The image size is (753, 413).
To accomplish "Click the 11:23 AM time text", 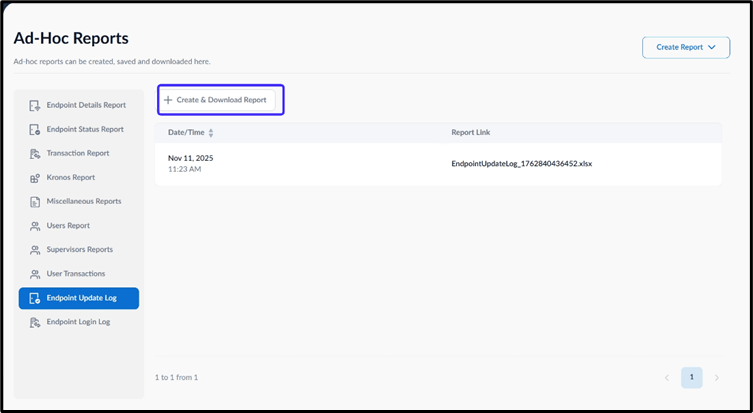I will coord(184,169).
